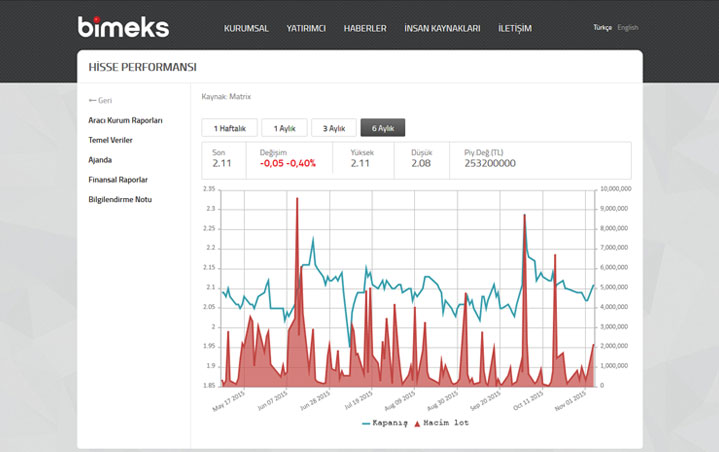The width and height of the screenshot is (719, 452).
Task: Click the bimeks logo
Action: 123,27
